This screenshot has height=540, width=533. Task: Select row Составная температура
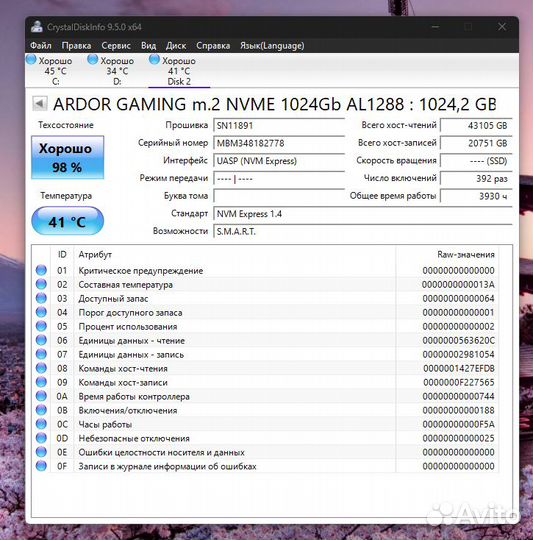(265, 284)
